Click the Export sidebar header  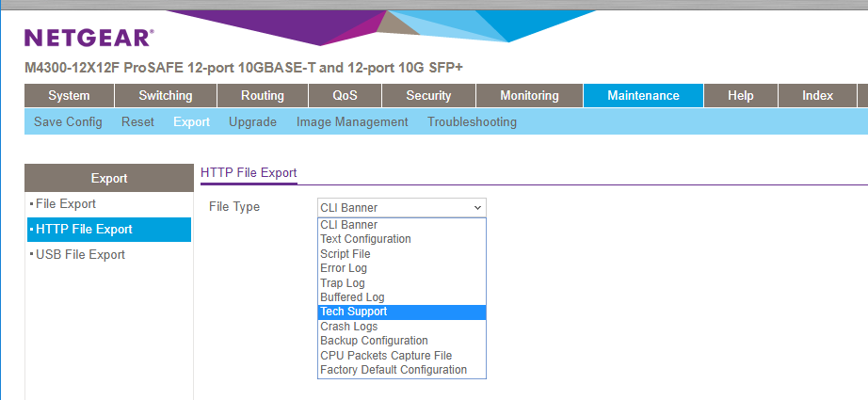(109, 178)
